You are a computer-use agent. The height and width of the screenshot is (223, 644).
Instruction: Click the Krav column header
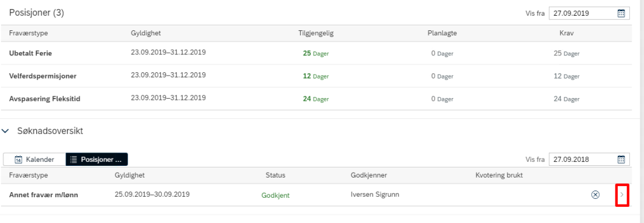[566, 33]
